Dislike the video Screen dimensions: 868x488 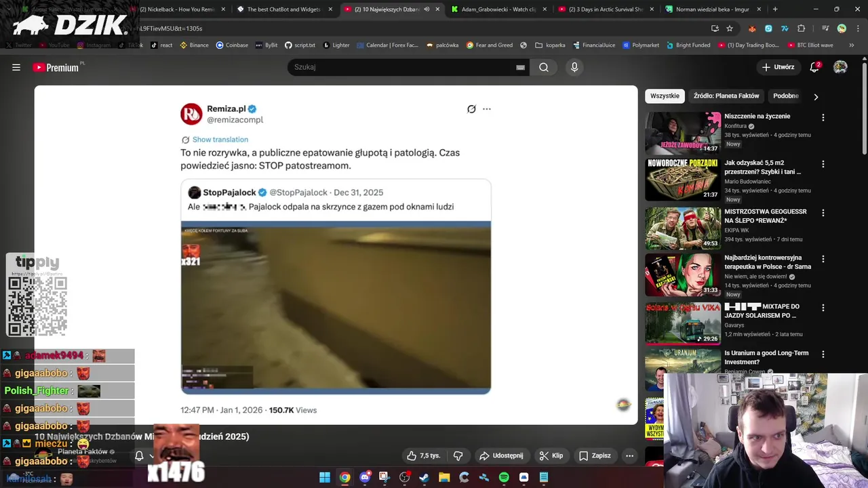458,455
